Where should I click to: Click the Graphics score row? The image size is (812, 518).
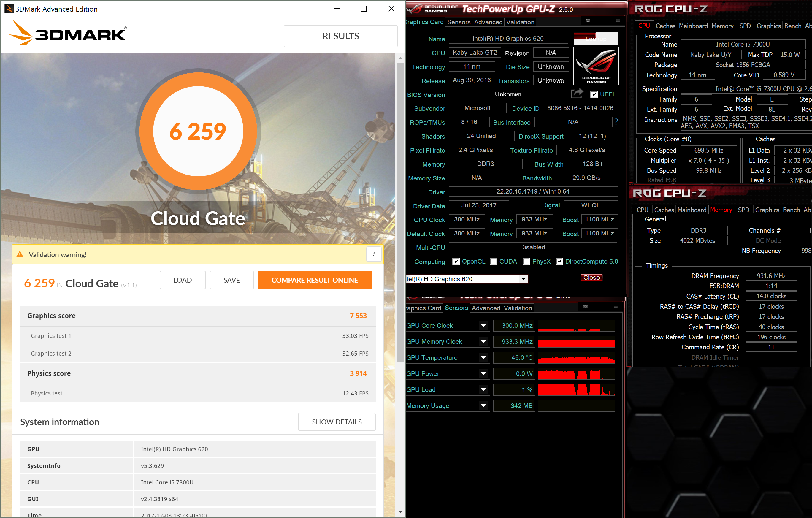pyautogui.click(x=198, y=316)
